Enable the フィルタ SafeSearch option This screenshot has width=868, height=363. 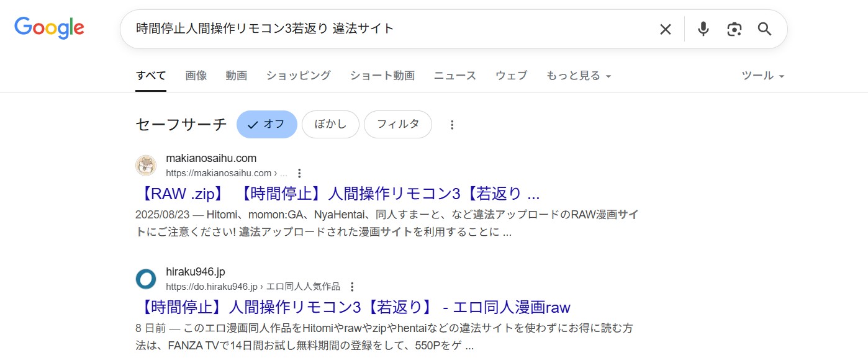(x=397, y=124)
